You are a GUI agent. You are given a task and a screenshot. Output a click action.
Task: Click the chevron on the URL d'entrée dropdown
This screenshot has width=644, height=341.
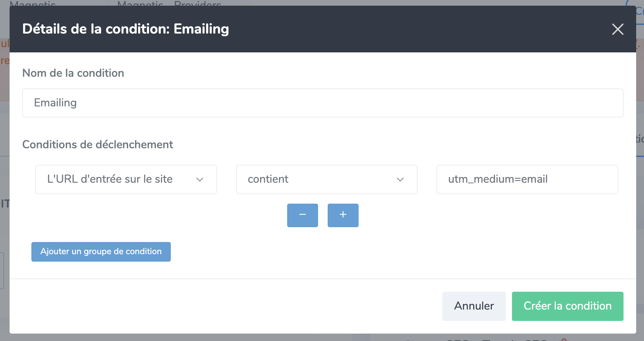click(x=200, y=179)
